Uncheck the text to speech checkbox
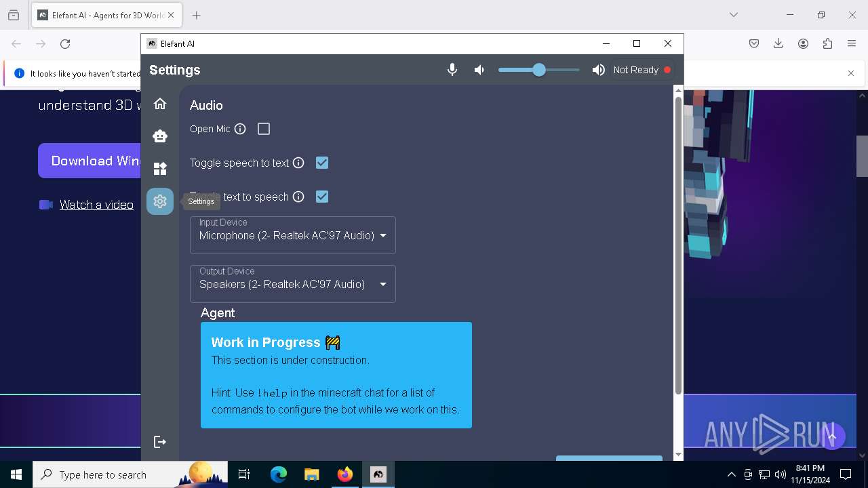This screenshot has height=488, width=868. point(322,197)
